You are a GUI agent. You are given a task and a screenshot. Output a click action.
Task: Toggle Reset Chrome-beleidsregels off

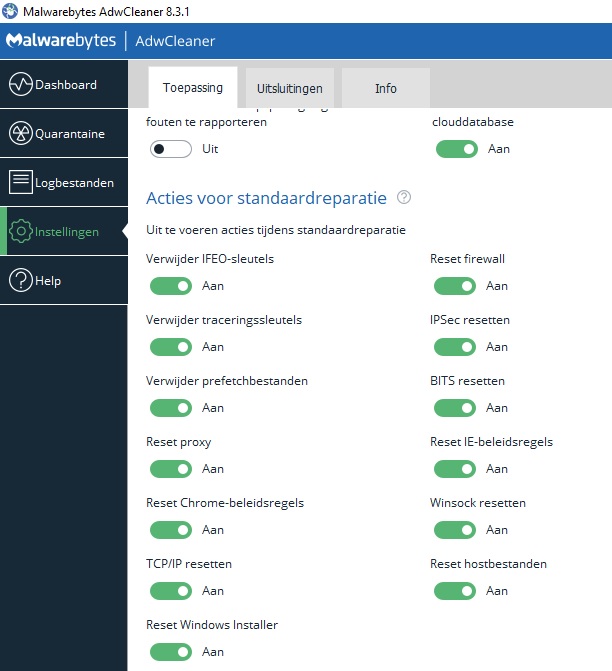pos(170,530)
